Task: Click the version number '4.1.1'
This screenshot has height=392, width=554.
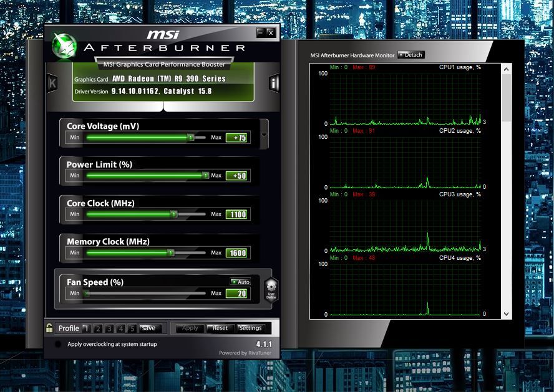Action: 264,344
